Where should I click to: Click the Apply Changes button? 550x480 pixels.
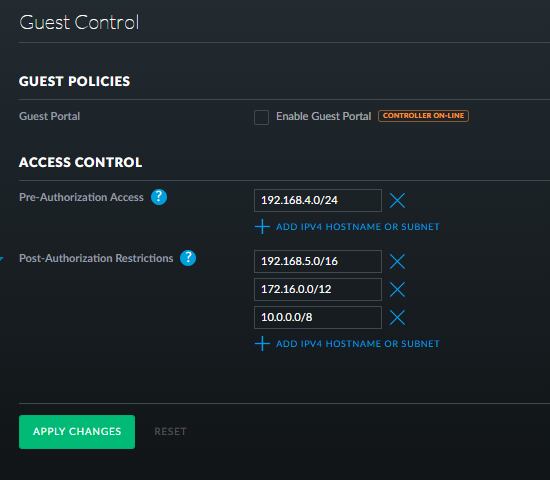click(x=77, y=432)
